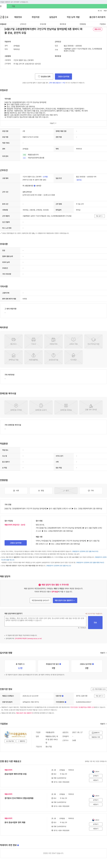This screenshot has height=868, width=107.
Task: Select the 자녀 학자금 지원 icon
Action: [93, 341]
